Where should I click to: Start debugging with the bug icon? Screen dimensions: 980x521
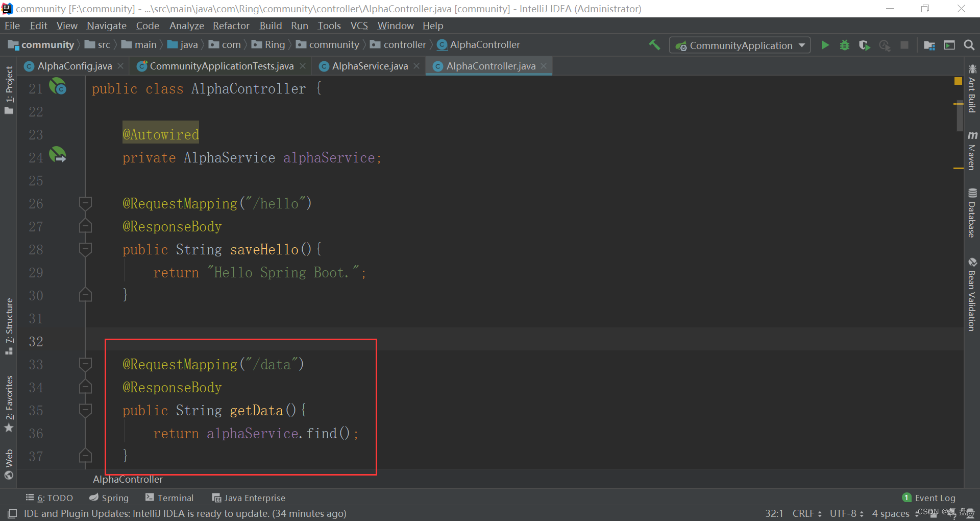coord(845,45)
